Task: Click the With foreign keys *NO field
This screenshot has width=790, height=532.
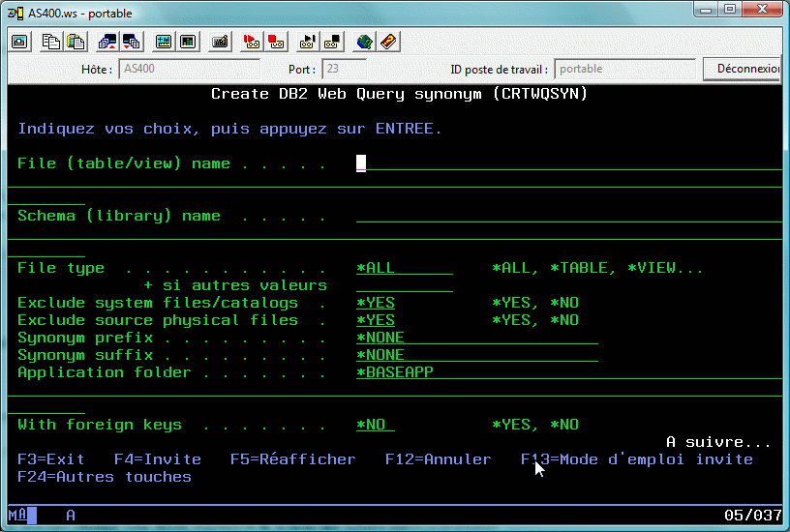Action: click(376, 425)
